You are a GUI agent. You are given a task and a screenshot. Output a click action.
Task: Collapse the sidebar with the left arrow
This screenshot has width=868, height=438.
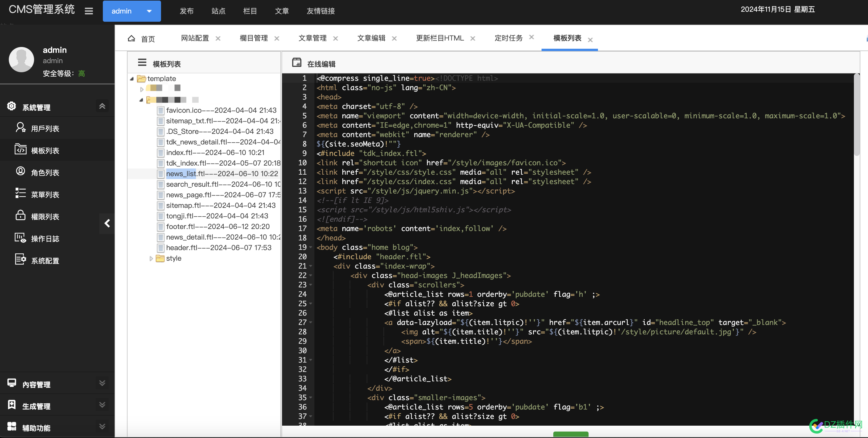(x=107, y=223)
